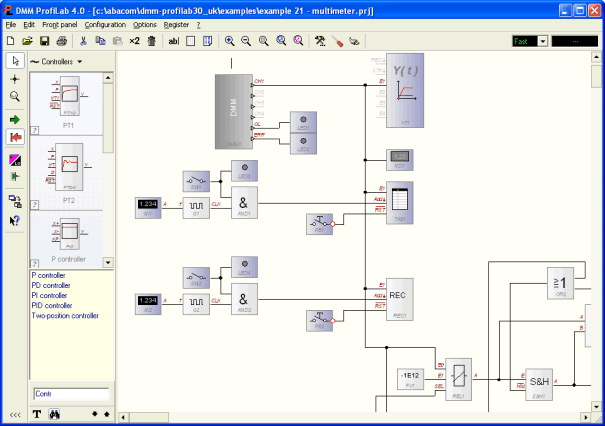The image size is (605, 426).
Task: Zoom out of the circuit
Action: (x=246, y=41)
